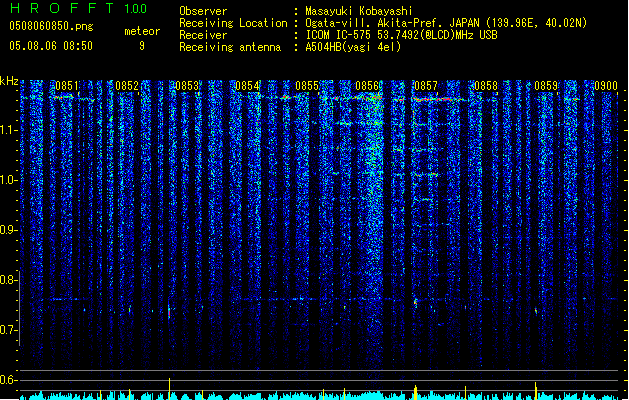629x400 pixels.
Task: Click the kHz axis unit label
Action: [x=9, y=81]
